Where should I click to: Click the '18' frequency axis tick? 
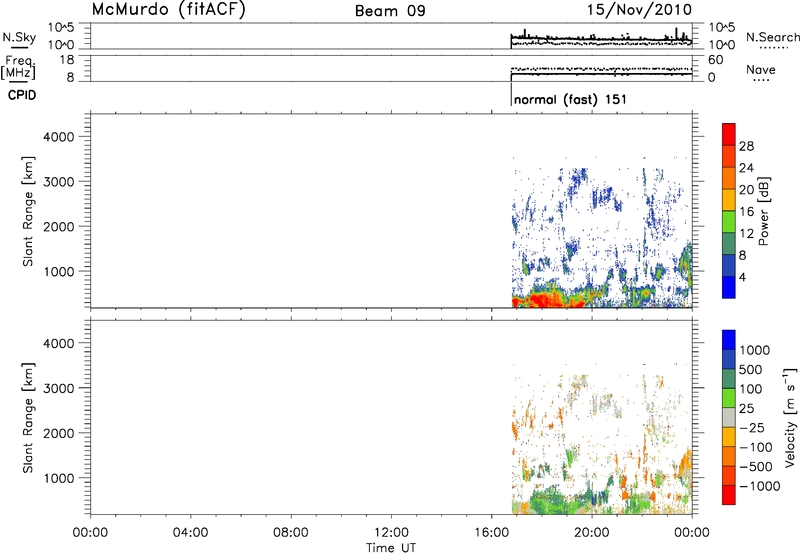66,60
